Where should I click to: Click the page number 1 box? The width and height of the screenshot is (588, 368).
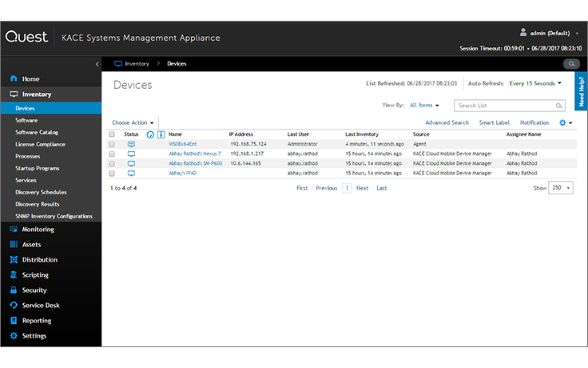tap(347, 188)
